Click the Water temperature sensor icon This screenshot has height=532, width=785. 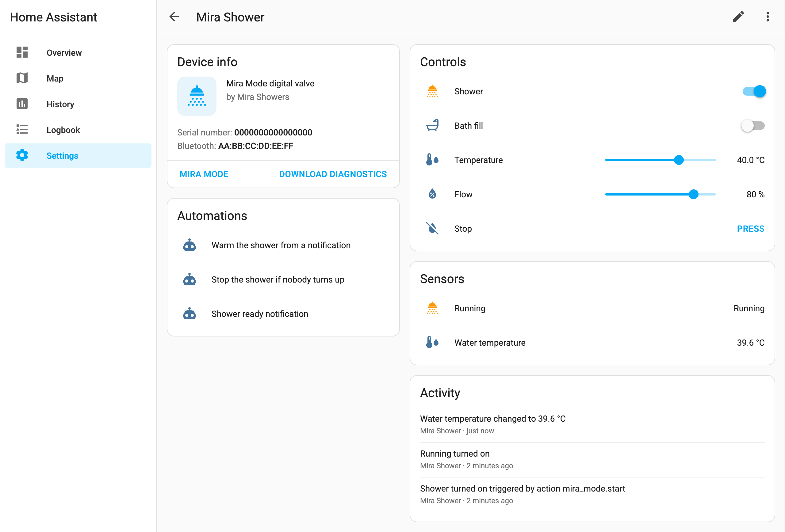pyautogui.click(x=432, y=342)
